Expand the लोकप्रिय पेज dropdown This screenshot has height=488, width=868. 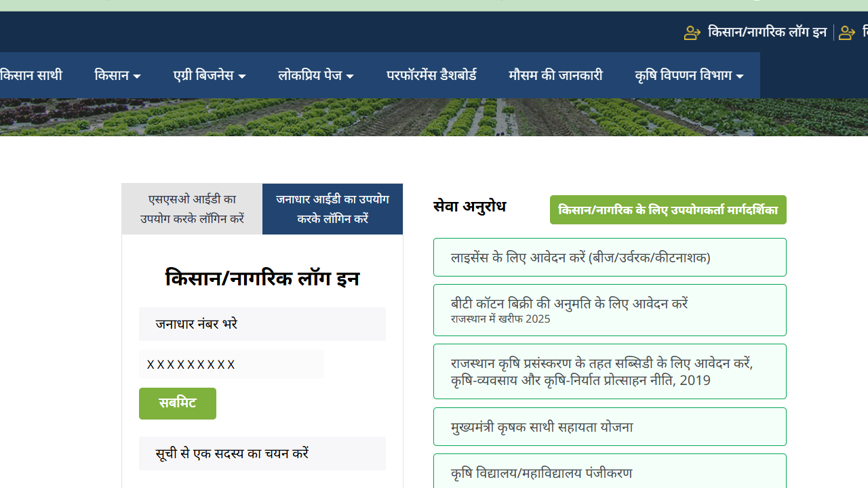point(316,75)
